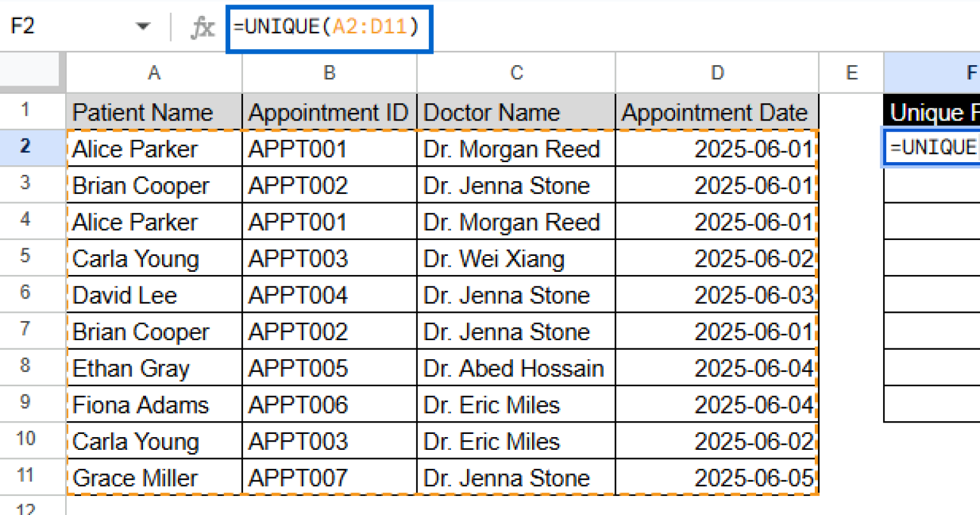The height and width of the screenshot is (515, 980).
Task: Click the Patient Name header cell
Action: pyautogui.click(x=153, y=112)
